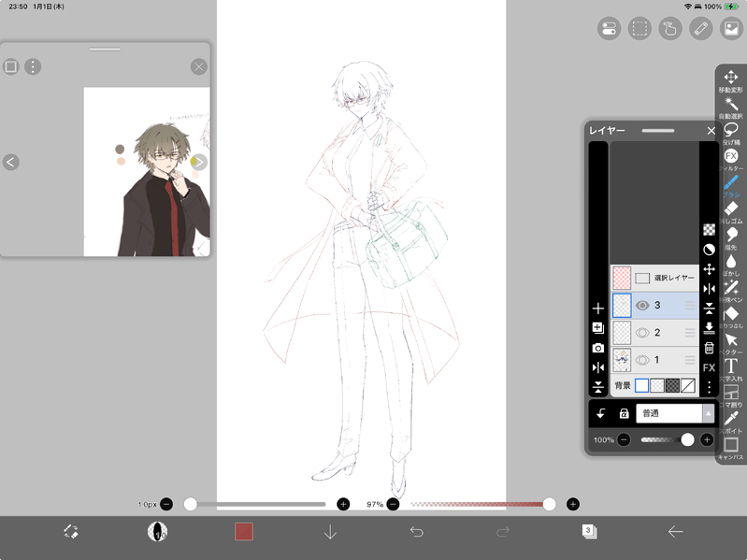The height and width of the screenshot is (560, 747).
Task: Show next reference image arrow
Action: (199, 162)
